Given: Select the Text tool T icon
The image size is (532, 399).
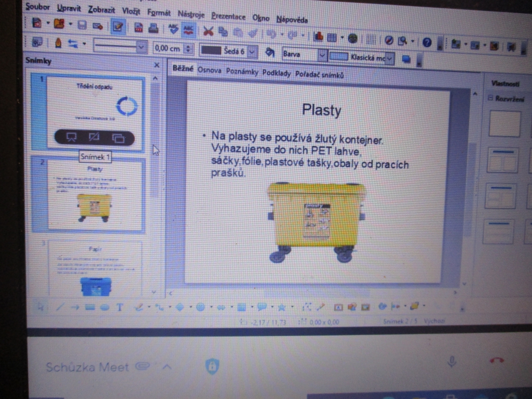Looking at the screenshot, I should coord(119,307).
